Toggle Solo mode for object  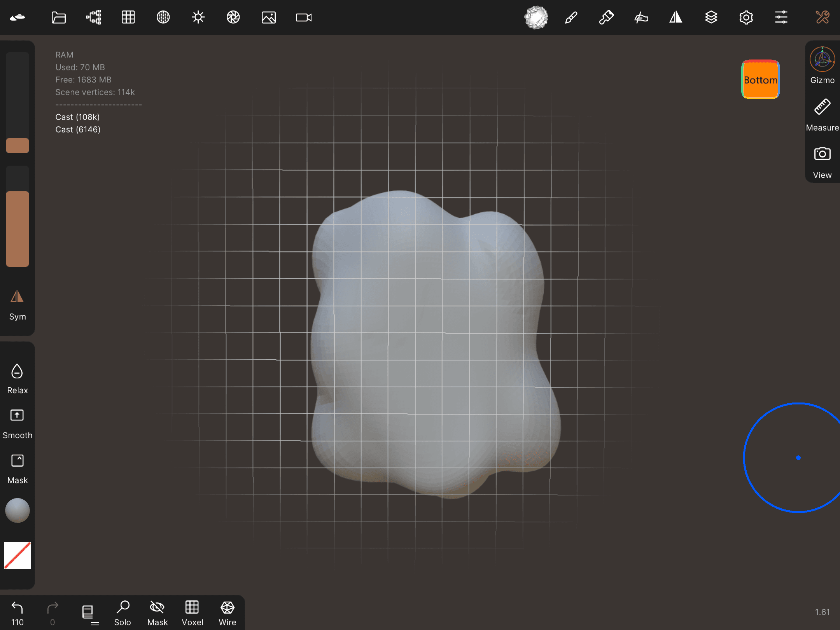pyautogui.click(x=122, y=613)
